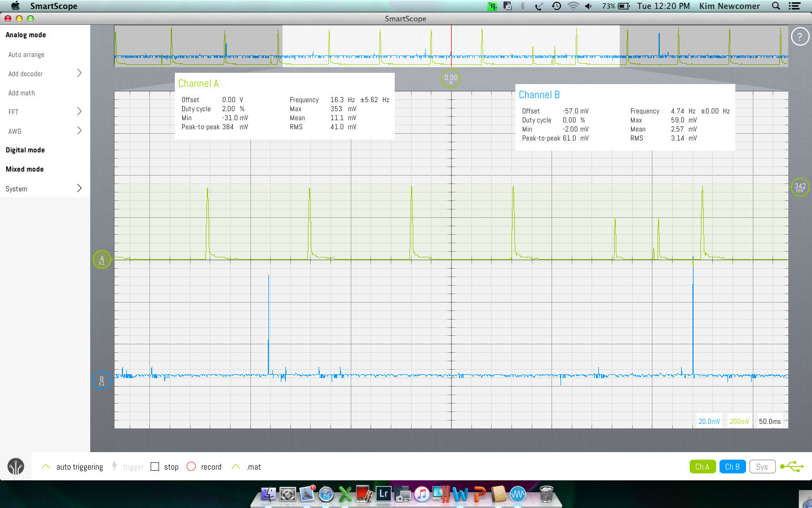Click the SmartScope logo in bottom toolbar
The image size is (812, 508).
[15, 466]
